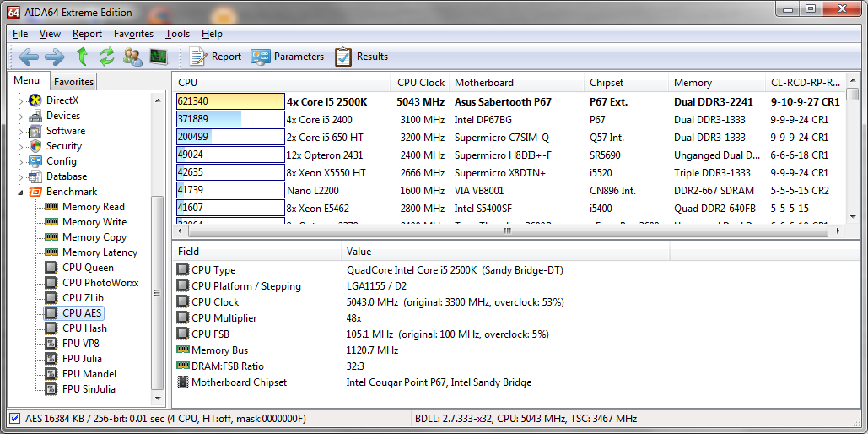The width and height of the screenshot is (868, 434).
Task: Open the user management people icon
Action: click(133, 57)
